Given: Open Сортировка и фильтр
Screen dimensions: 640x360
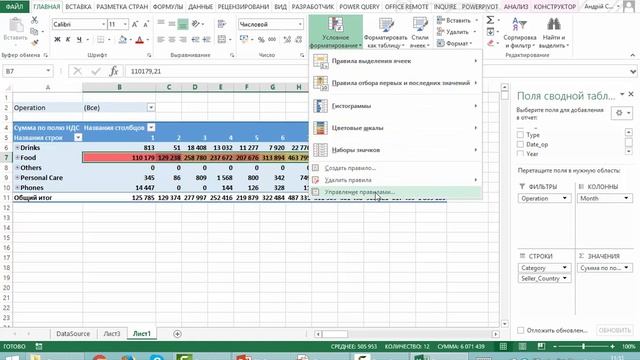Looking at the screenshot, I should (520, 33).
